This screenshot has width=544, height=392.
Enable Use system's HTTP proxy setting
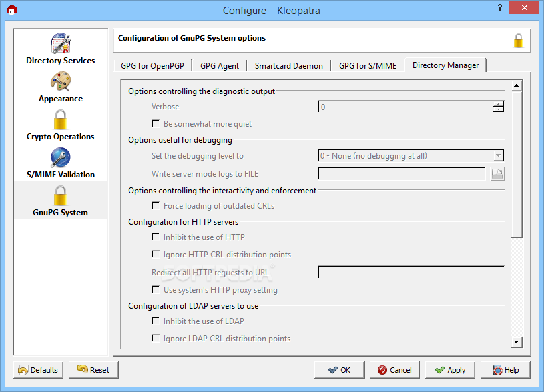[x=156, y=290]
